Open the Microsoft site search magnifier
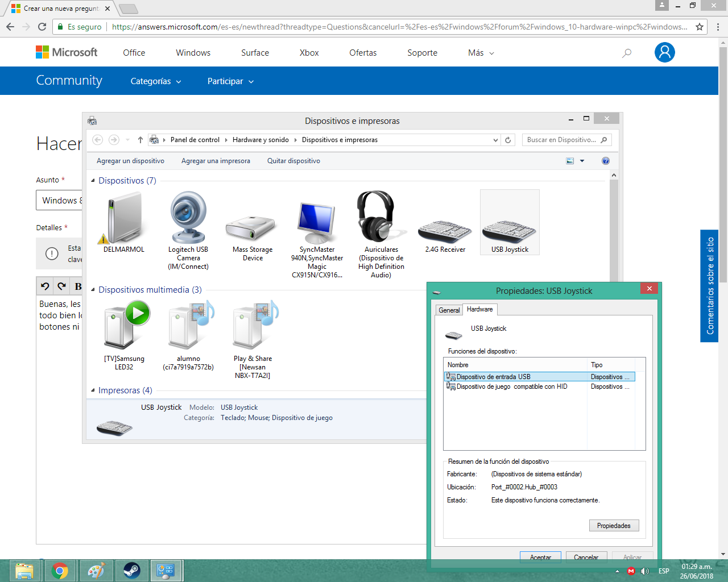728x582 pixels. pyautogui.click(x=627, y=53)
